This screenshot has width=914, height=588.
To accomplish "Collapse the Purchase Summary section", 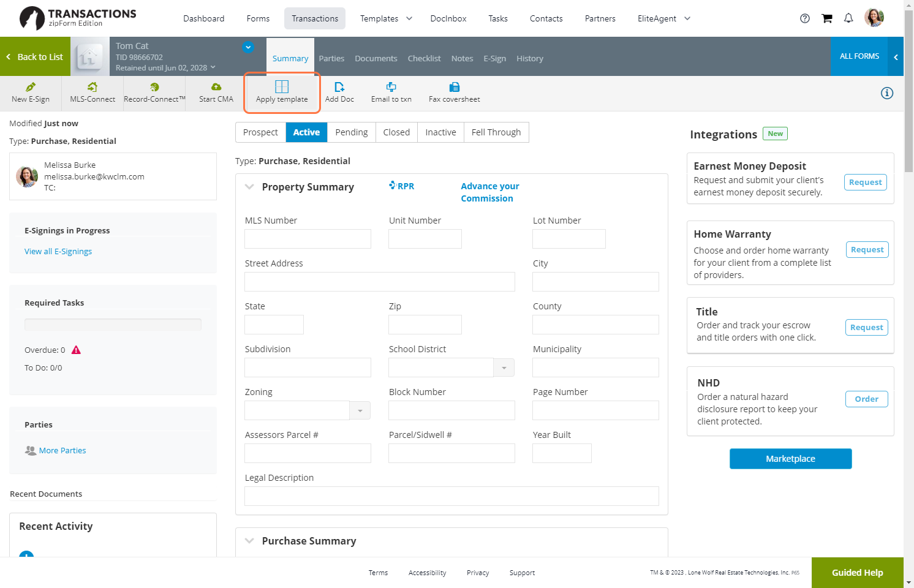I will pos(249,541).
